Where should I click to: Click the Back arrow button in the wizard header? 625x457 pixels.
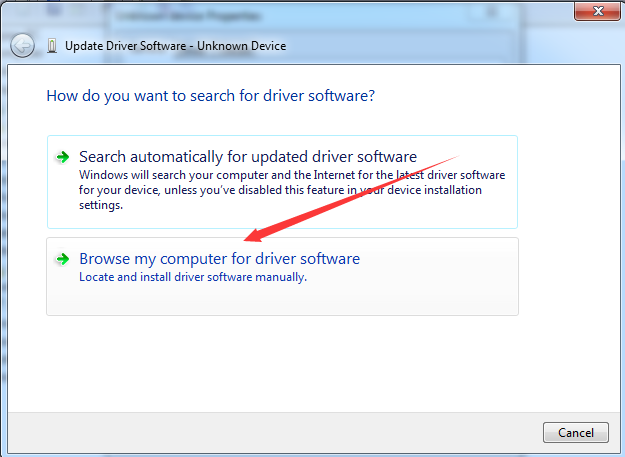23,46
